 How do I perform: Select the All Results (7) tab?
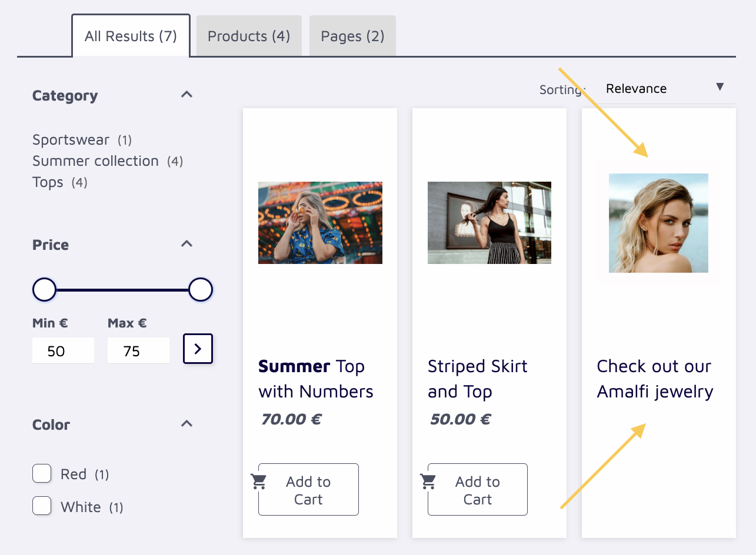pyautogui.click(x=131, y=36)
